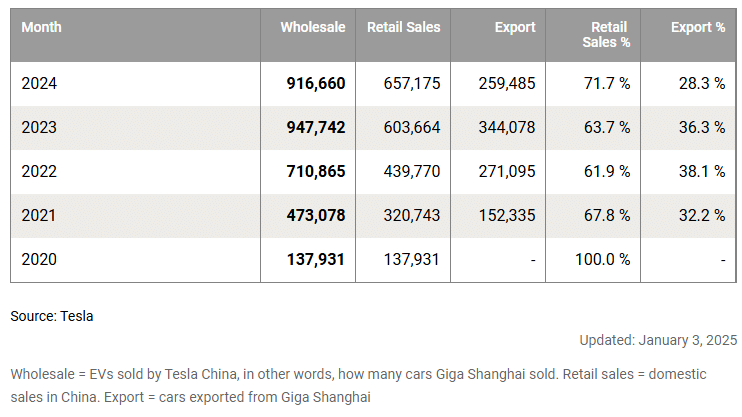This screenshot has height=417, width=742.
Task: Click the Month column header
Action: tap(41, 28)
